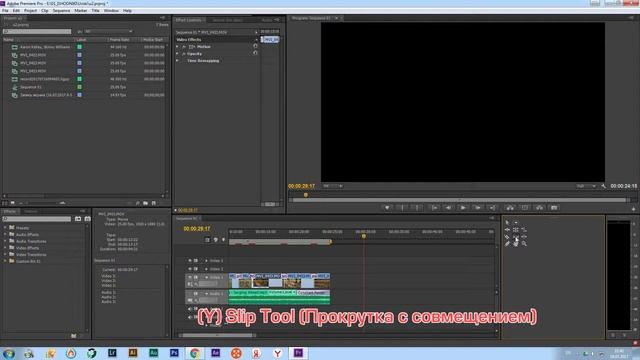The image size is (640, 360).
Task: Select the Slip tool
Action: 516,237
